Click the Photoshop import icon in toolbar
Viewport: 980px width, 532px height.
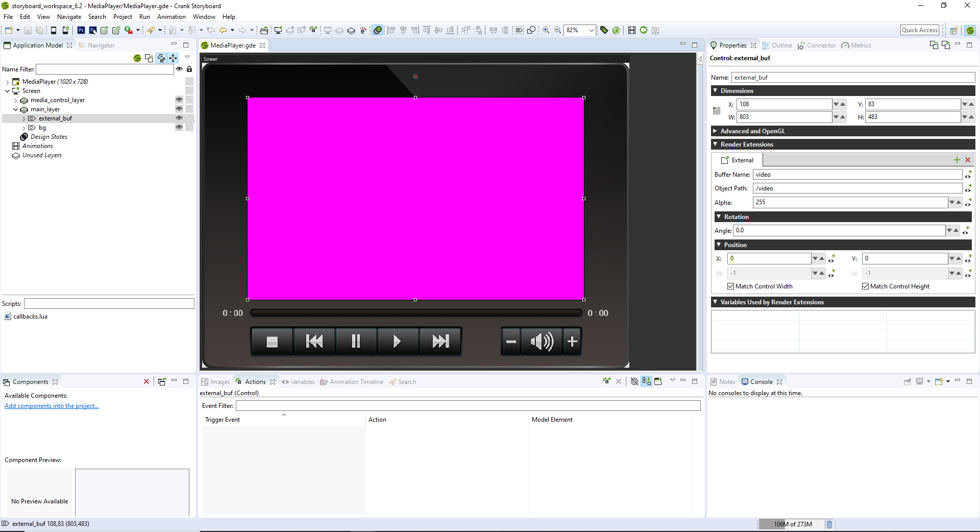click(81, 31)
